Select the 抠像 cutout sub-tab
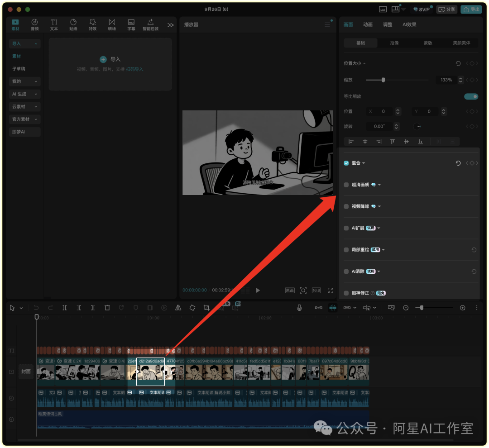 [x=394, y=43]
